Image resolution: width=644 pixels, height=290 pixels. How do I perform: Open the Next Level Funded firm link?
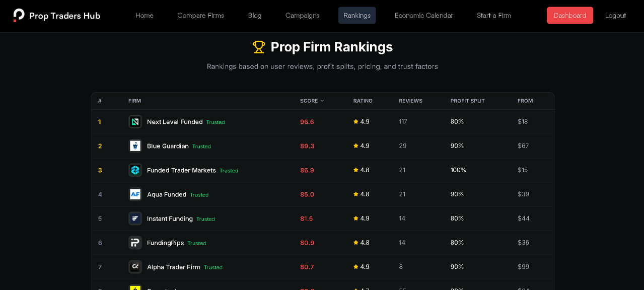tap(175, 122)
